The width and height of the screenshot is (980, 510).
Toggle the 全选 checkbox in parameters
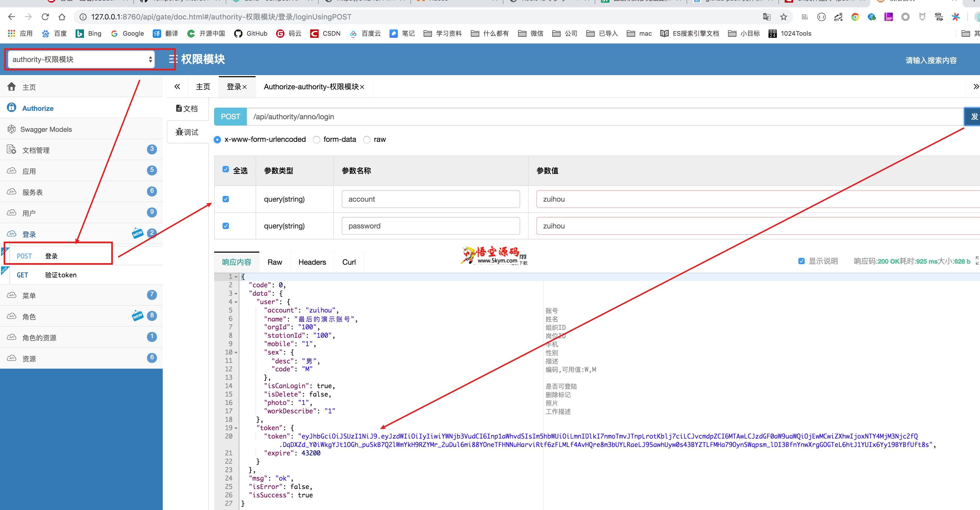(x=225, y=169)
